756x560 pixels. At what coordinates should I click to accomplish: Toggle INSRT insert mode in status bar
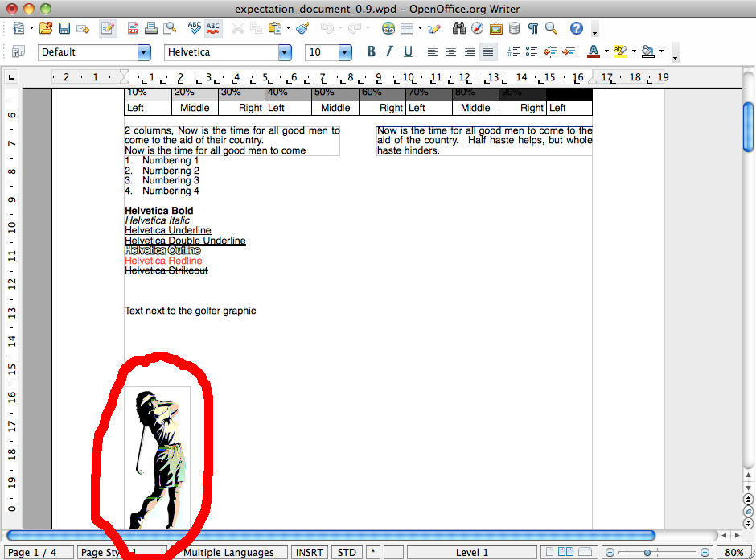coord(310,552)
